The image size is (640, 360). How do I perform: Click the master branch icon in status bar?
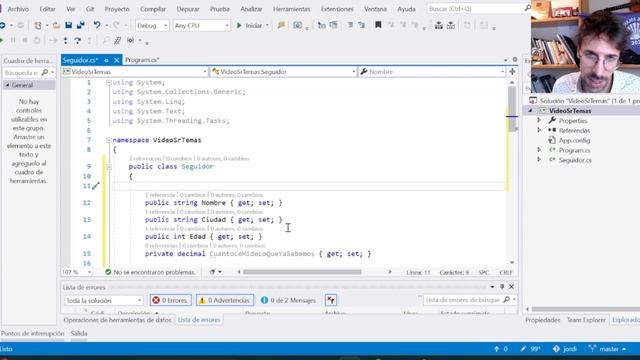point(592,349)
